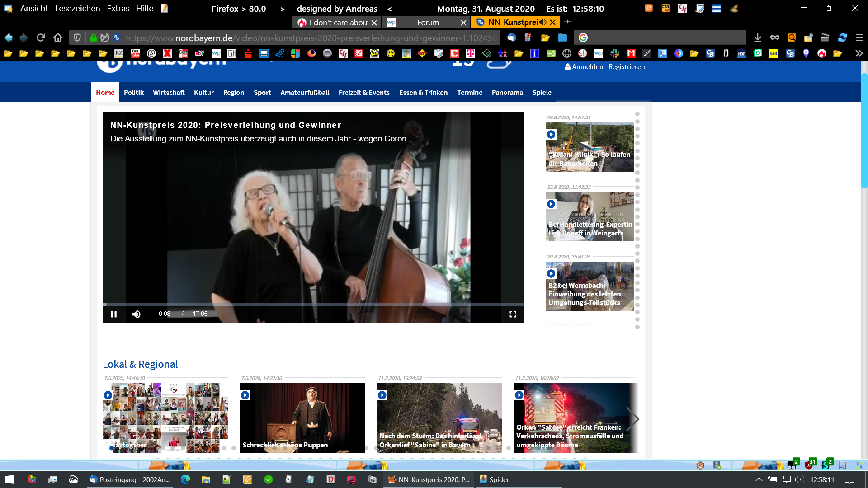
Task: Mute the NN-Kunstpreis tab audio
Action: [x=543, y=22]
